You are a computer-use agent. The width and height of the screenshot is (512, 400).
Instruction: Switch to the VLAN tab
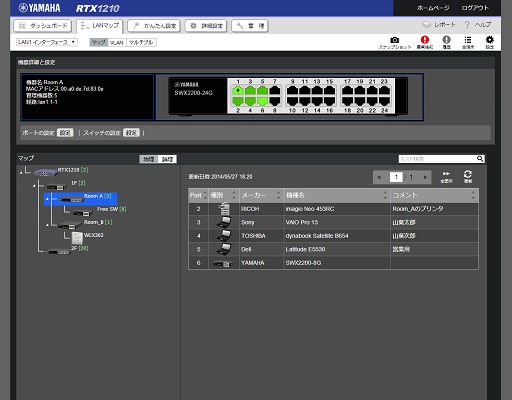(x=117, y=43)
